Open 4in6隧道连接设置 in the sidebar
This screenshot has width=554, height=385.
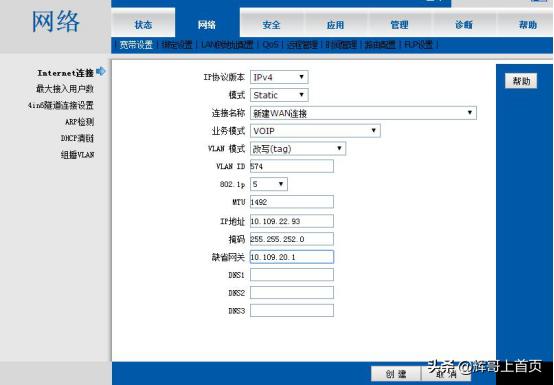click(61, 105)
